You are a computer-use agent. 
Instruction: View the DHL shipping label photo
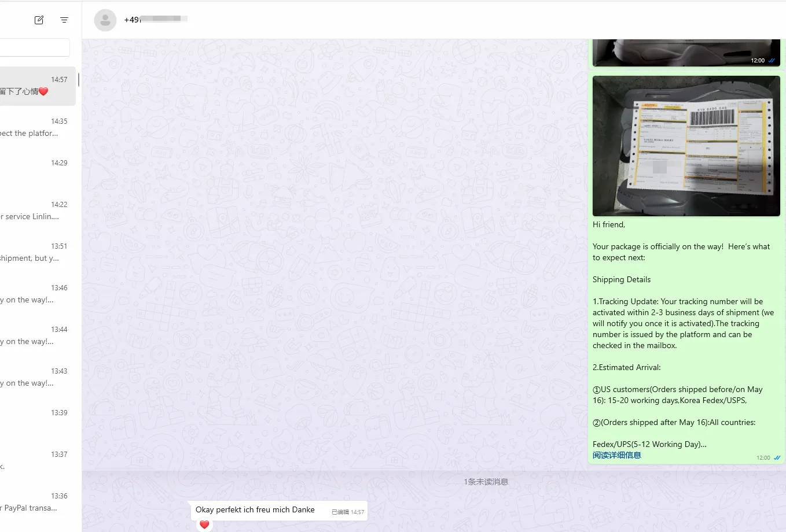[686, 146]
